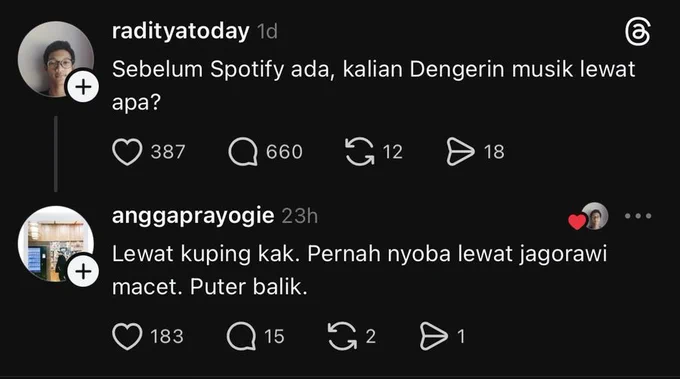
Task: Open the post text about Spotify
Action: click(x=373, y=85)
